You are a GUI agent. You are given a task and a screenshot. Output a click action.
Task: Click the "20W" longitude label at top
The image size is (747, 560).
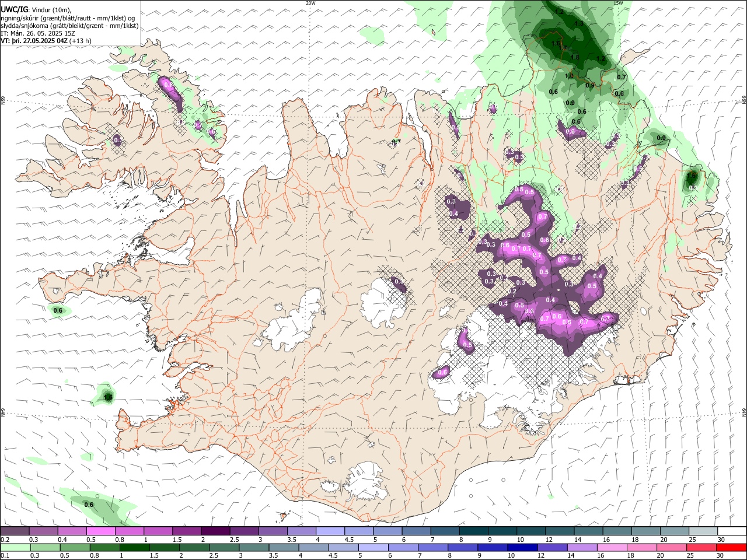[310, 3]
